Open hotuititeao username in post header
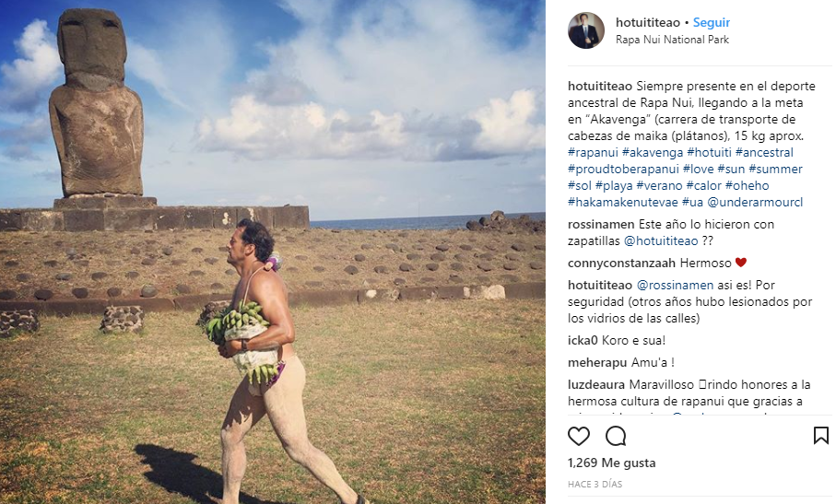Viewport: 836px width, 504px height. click(x=649, y=22)
